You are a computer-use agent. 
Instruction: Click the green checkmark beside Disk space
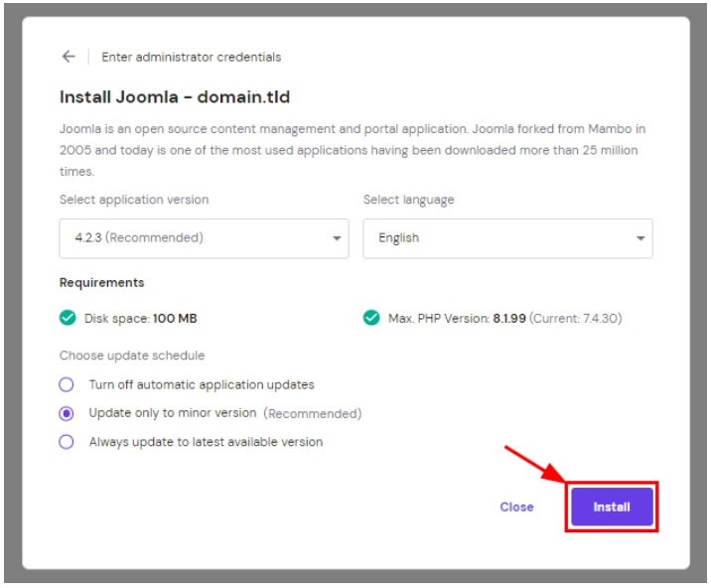[x=68, y=318]
